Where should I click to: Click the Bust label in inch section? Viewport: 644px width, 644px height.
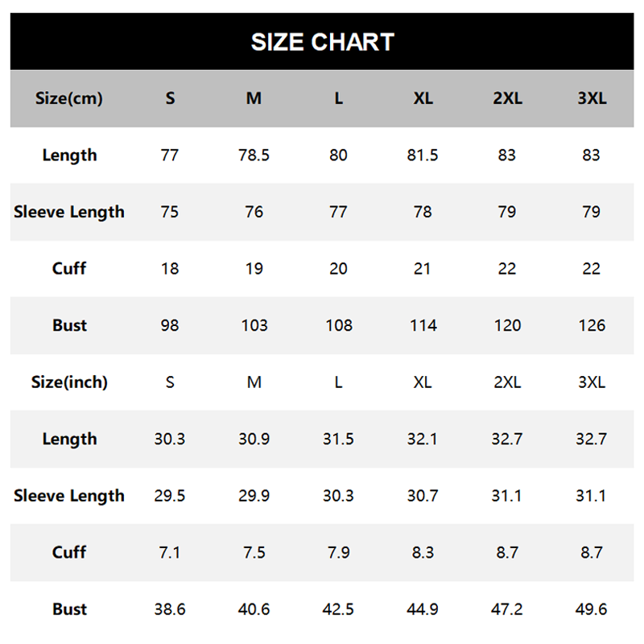(x=69, y=609)
